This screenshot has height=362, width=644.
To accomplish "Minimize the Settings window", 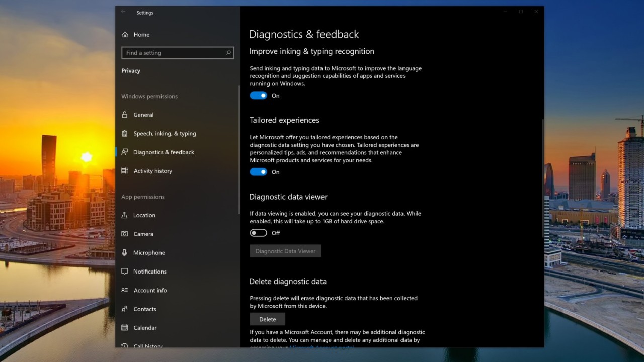I will click(505, 12).
